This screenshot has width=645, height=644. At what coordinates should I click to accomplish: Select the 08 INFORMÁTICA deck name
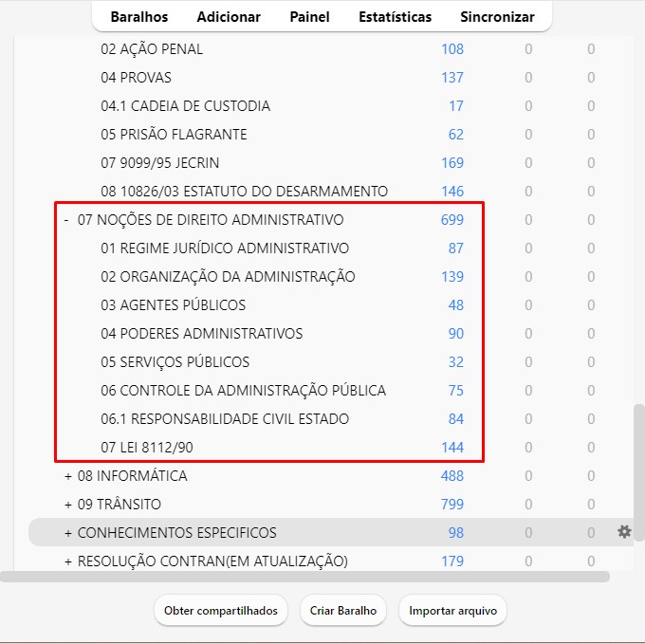click(132, 476)
